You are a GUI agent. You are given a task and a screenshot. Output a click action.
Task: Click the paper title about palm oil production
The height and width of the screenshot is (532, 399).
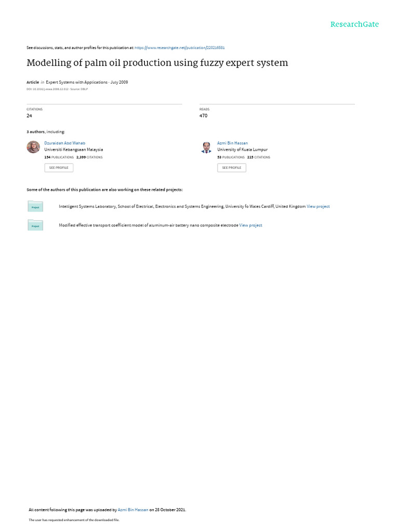tap(157, 63)
